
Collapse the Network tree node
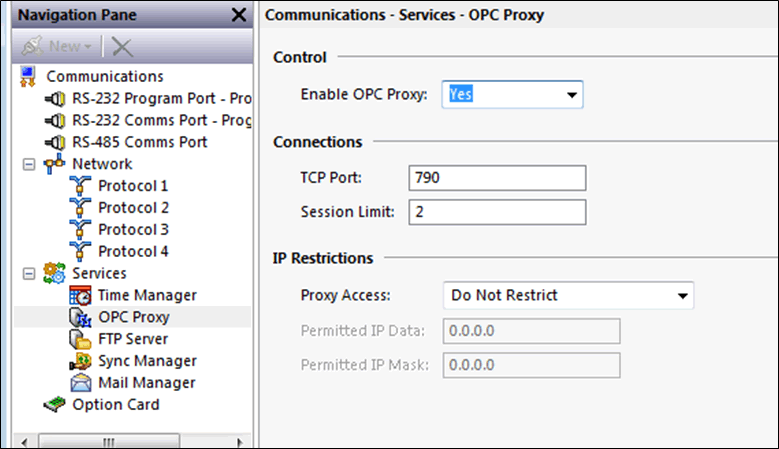point(29,164)
